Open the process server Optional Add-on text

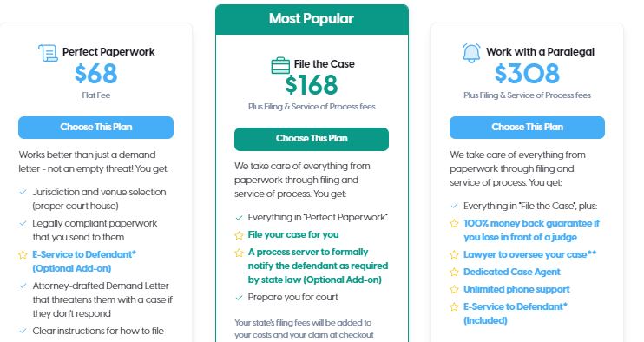point(318,266)
